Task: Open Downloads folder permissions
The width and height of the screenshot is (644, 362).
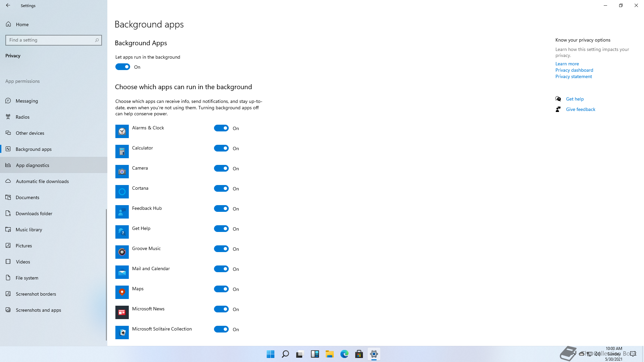Action: pyautogui.click(x=54, y=214)
